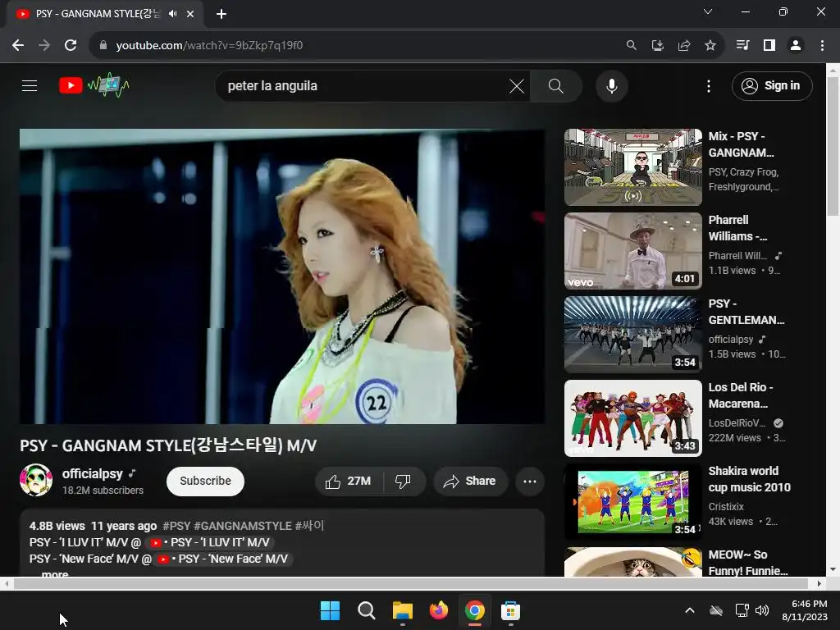The height and width of the screenshot is (630, 840).
Task: Toggle Chrome side panel
Action: tap(769, 46)
